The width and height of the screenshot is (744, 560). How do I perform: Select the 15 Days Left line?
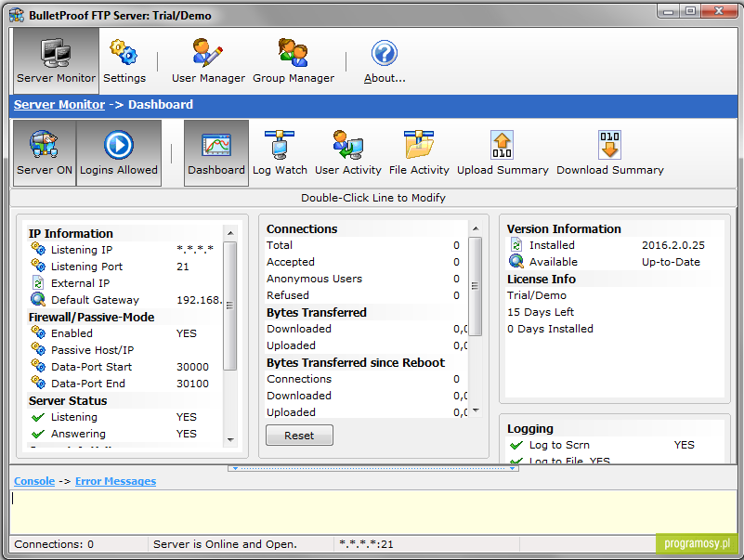541,312
